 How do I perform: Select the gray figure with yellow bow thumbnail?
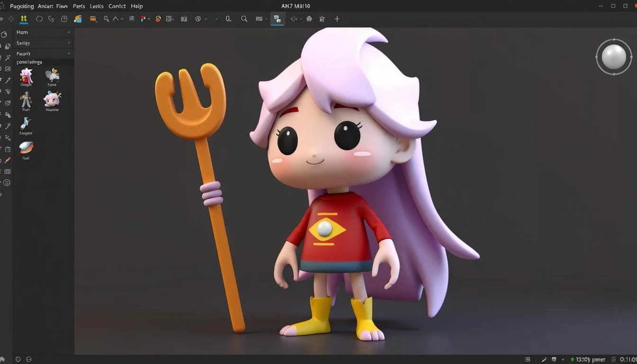[52, 75]
